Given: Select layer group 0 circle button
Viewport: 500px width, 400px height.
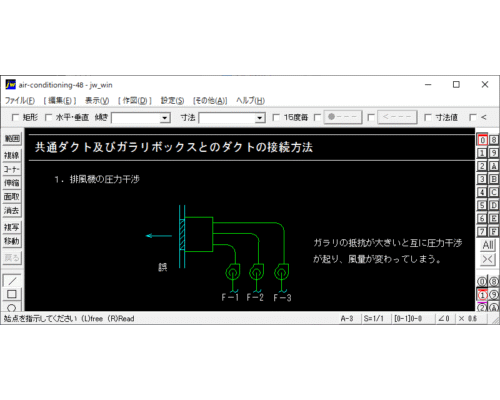Looking at the screenshot, I should point(482,282).
